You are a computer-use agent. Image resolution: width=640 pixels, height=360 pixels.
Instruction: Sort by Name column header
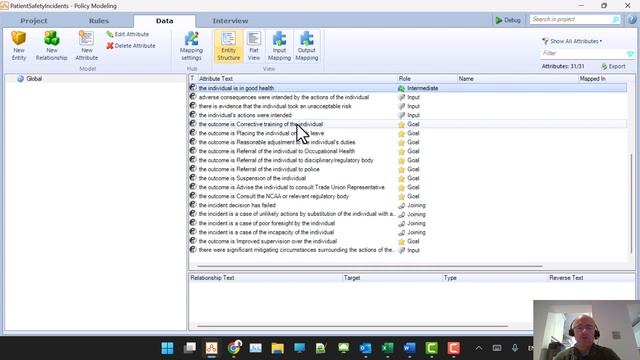tap(517, 78)
